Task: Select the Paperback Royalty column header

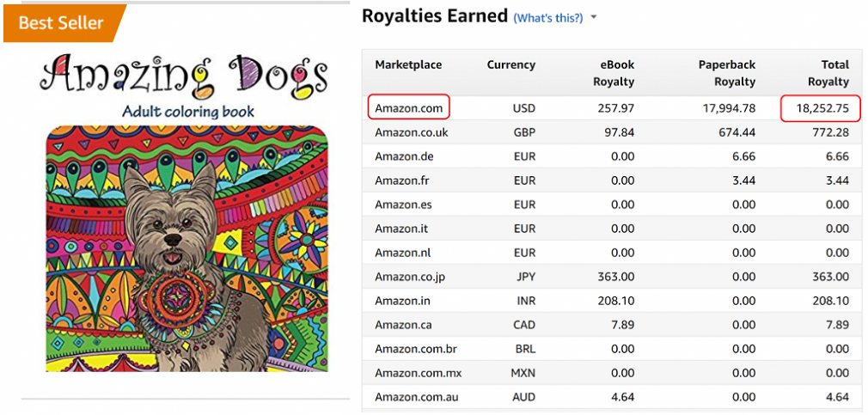Action: click(x=727, y=73)
